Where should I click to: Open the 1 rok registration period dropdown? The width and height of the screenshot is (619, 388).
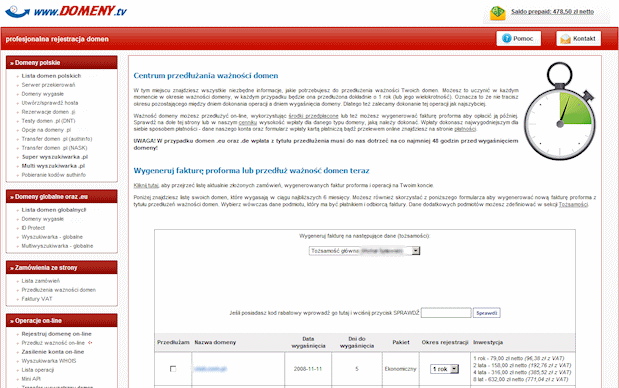click(x=444, y=369)
